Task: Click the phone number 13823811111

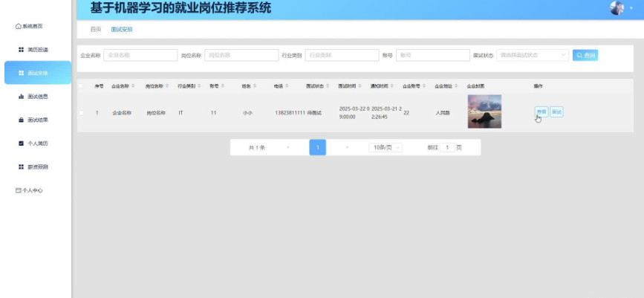Action: coord(290,113)
